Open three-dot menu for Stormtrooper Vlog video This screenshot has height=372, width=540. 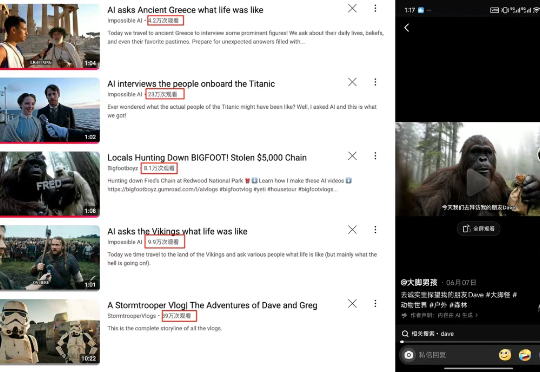click(x=375, y=303)
